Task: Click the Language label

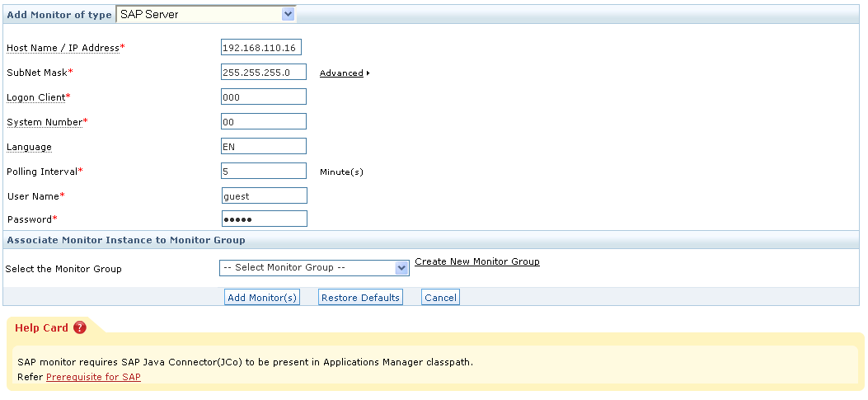Action: (30, 147)
